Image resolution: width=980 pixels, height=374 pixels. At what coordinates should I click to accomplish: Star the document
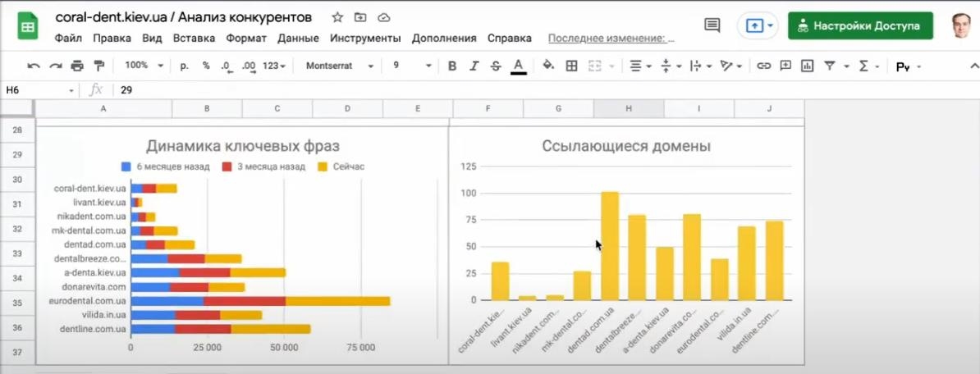pyautogui.click(x=337, y=17)
